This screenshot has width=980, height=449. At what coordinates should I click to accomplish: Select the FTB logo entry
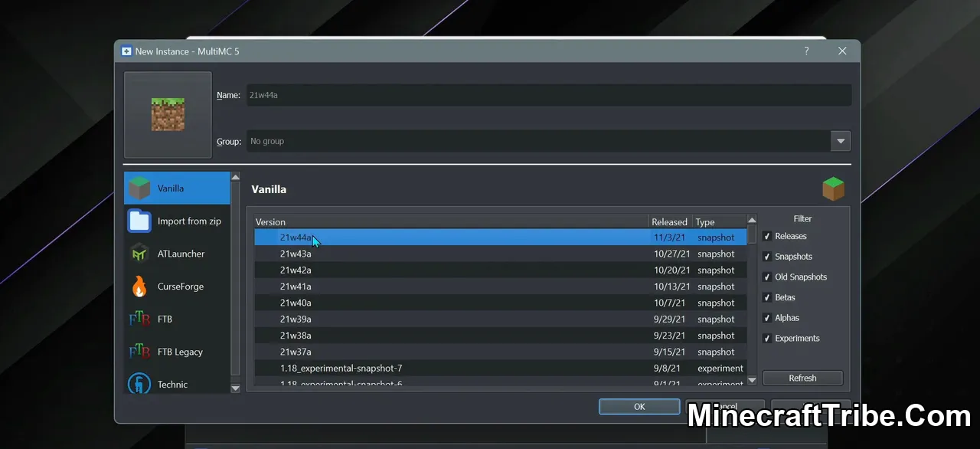[139, 319]
